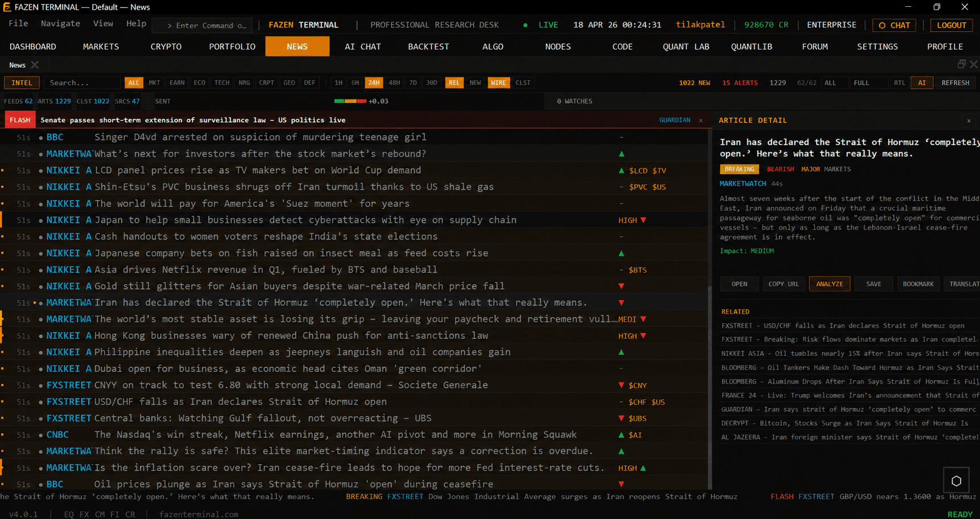Click the $LCD ticker tag
The height and width of the screenshot is (519, 980).
coord(638,171)
